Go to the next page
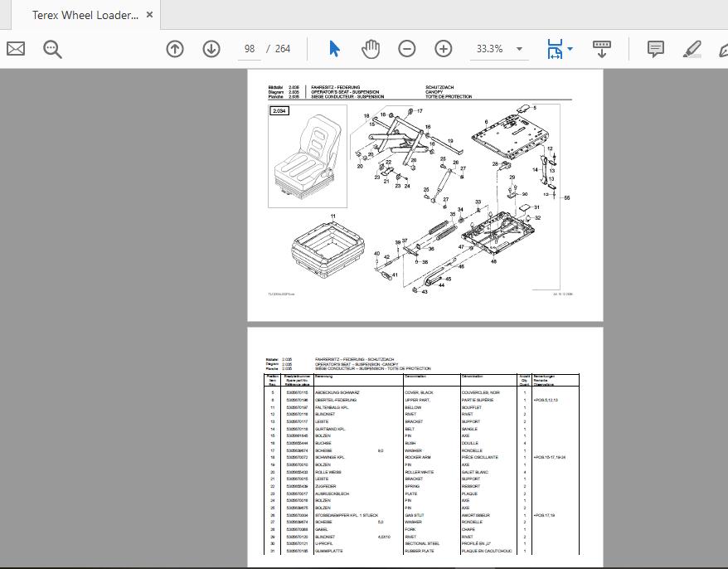728x569 pixels. point(211,49)
